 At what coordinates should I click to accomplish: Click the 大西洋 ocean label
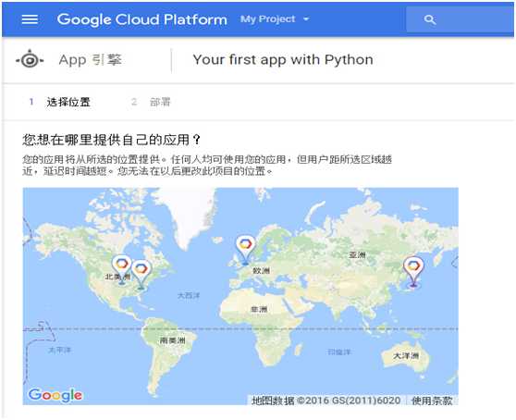click(189, 295)
